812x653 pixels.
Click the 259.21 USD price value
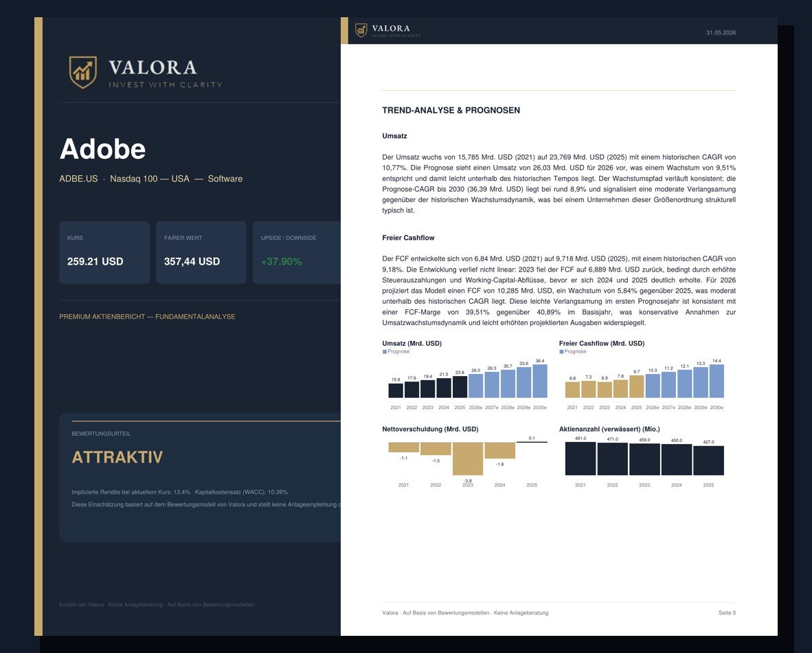pyautogui.click(x=95, y=261)
